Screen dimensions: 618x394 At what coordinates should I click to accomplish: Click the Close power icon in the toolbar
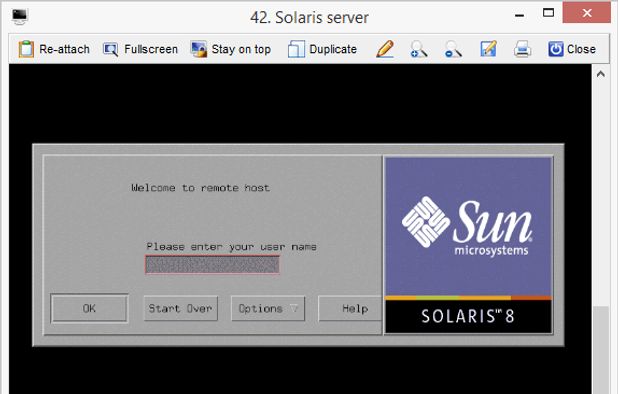[572, 49]
